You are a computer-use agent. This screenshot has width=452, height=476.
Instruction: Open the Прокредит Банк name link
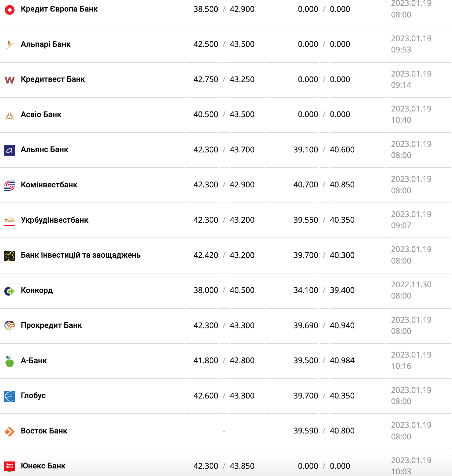tap(51, 325)
